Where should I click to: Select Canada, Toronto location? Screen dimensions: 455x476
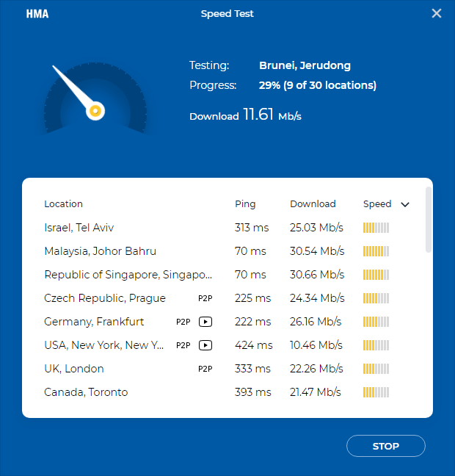point(86,392)
